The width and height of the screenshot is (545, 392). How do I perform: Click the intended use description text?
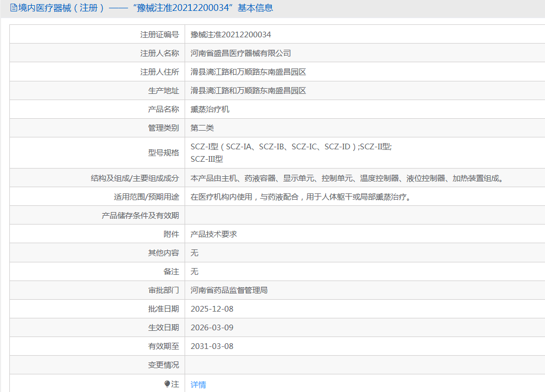(x=301, y=197)
